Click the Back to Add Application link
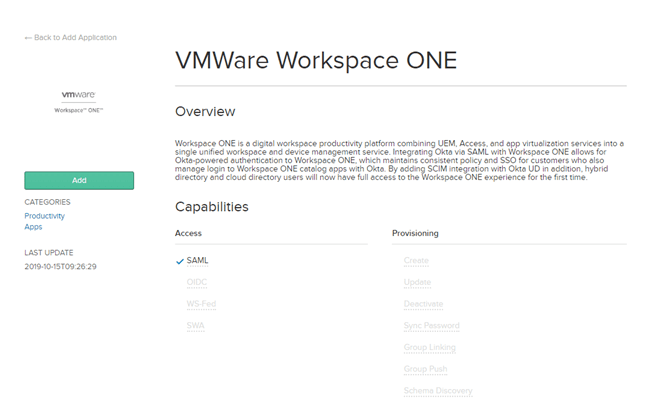Image resolution: width=658 pixels, height=411 pixels. click(x=71, y=38)
